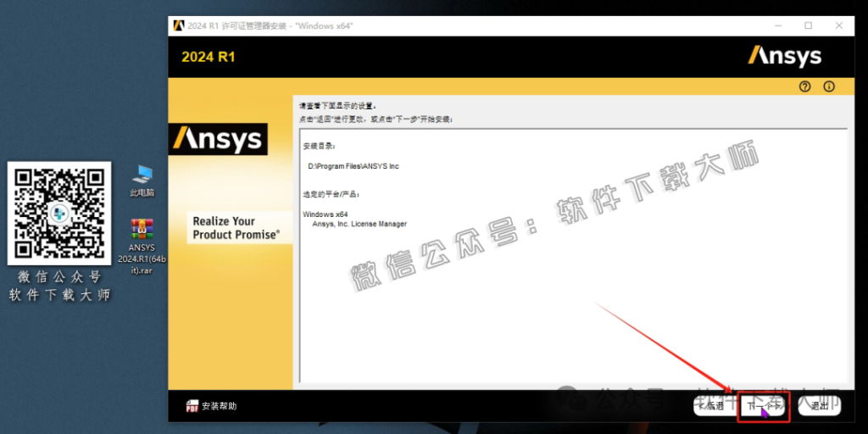Select ANSYS 2024.R1(64bit).rar archive on desktop
This screenshot has width=868, height=434.
point(142,247)
